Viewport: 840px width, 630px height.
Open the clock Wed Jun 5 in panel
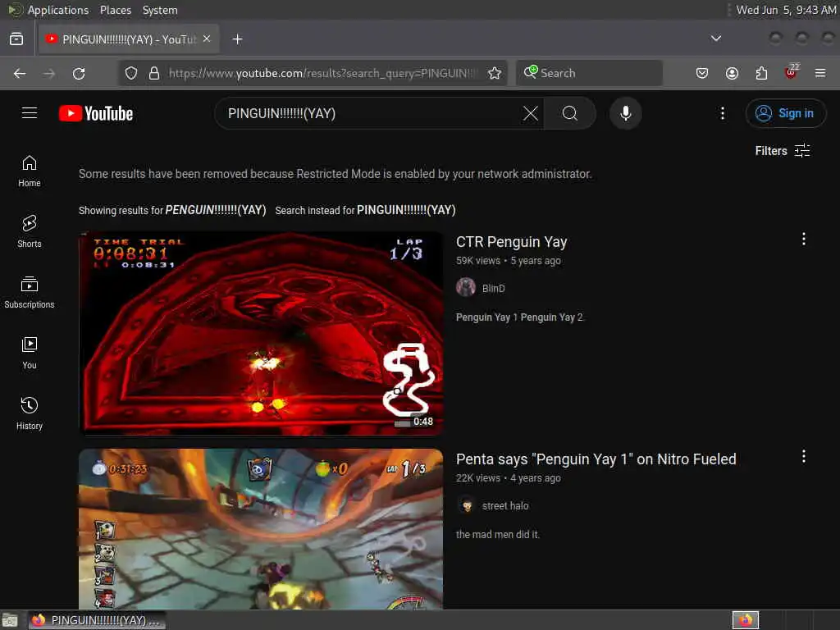785,10
